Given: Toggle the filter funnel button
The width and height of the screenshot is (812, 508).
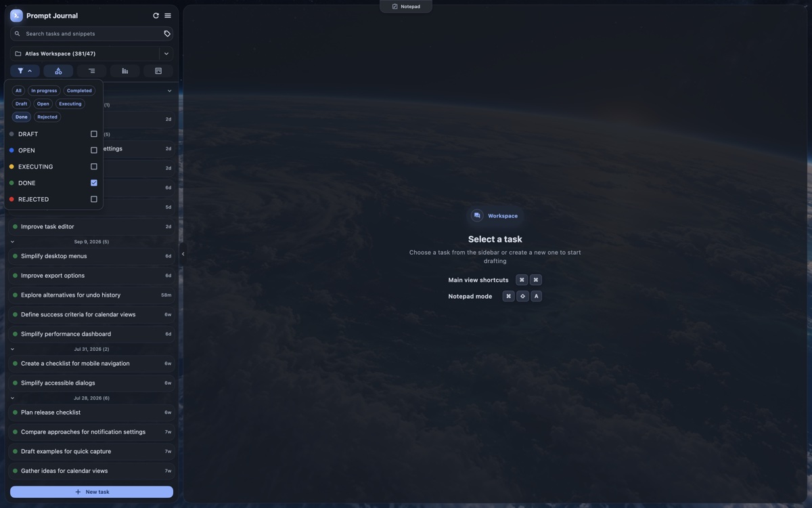Looking at the screenshot, I should click(x=25, y=70).
